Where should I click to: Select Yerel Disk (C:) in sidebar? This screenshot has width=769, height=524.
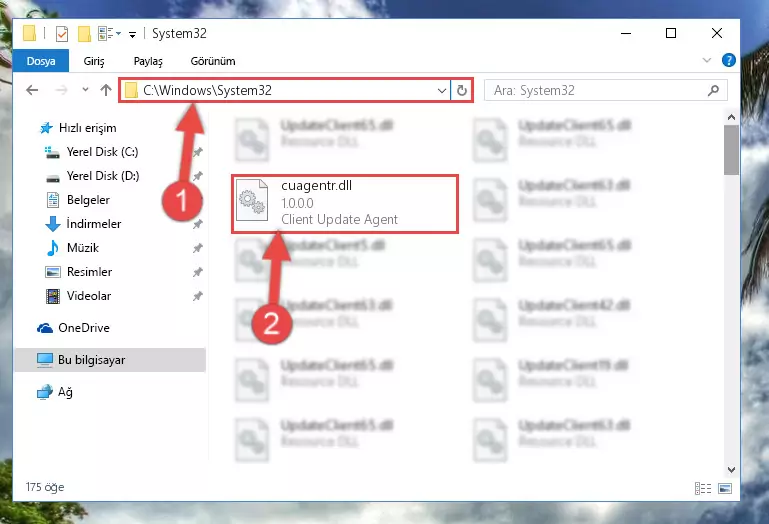(x=103, y=152)
